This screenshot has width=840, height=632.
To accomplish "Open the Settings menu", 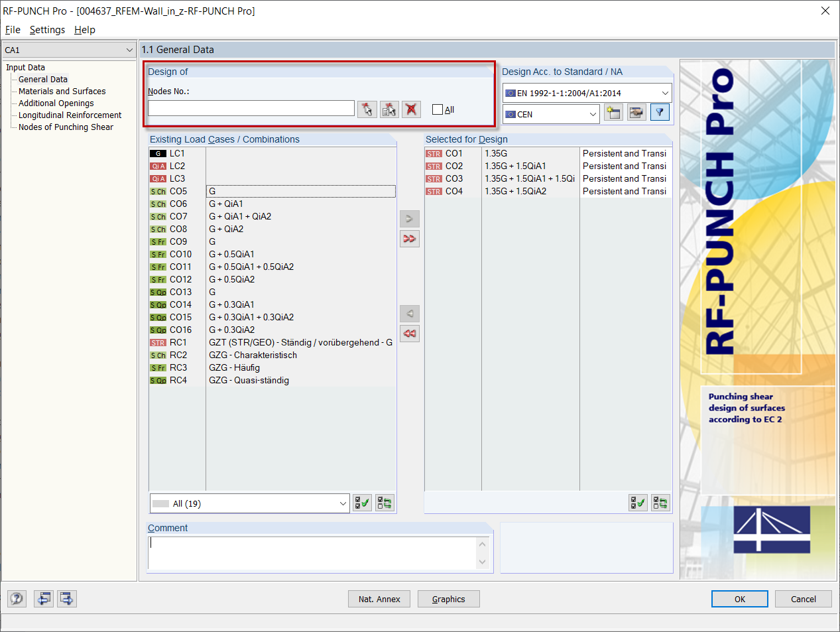I will [47, 30].
